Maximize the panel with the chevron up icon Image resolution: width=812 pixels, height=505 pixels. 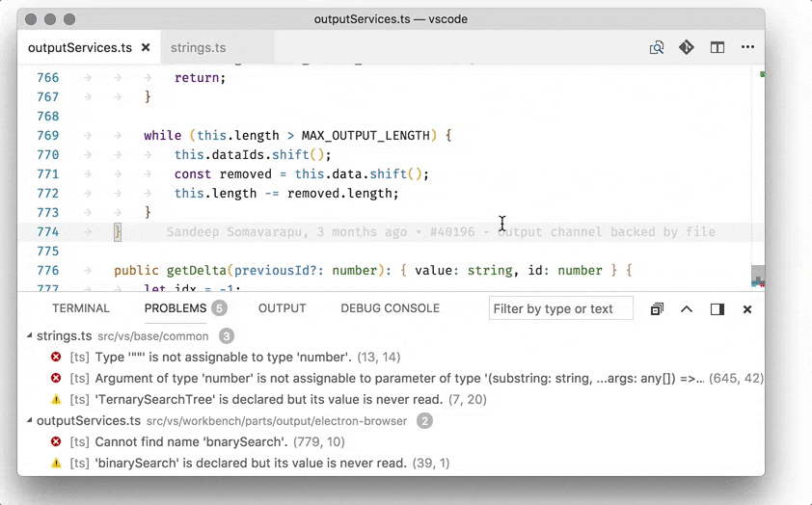(x=687, y=309)
